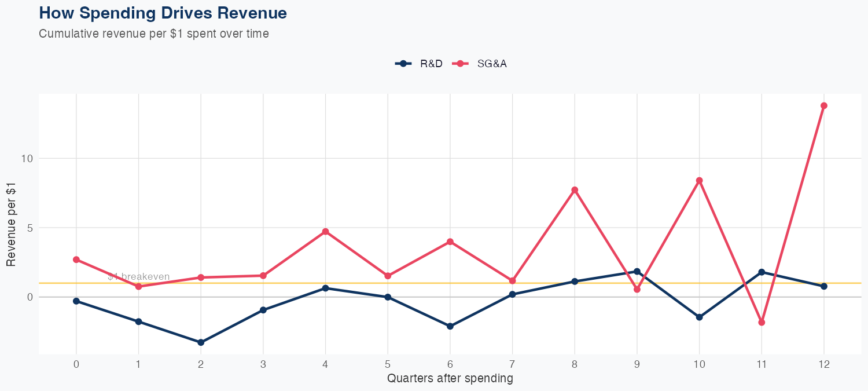Click the "$1 breakeven" line label
Screen dimensions: 868x391
point(139,277)
